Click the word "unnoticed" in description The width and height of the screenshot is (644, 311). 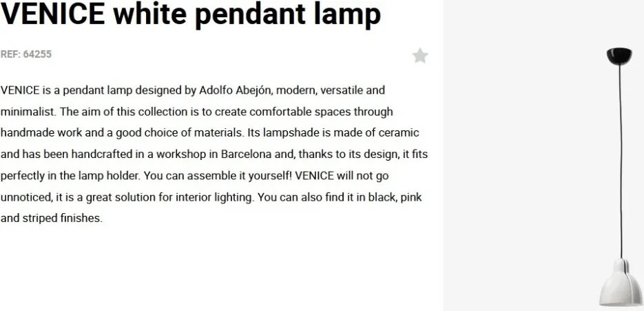pyautogui.click(x=26, y=197)
